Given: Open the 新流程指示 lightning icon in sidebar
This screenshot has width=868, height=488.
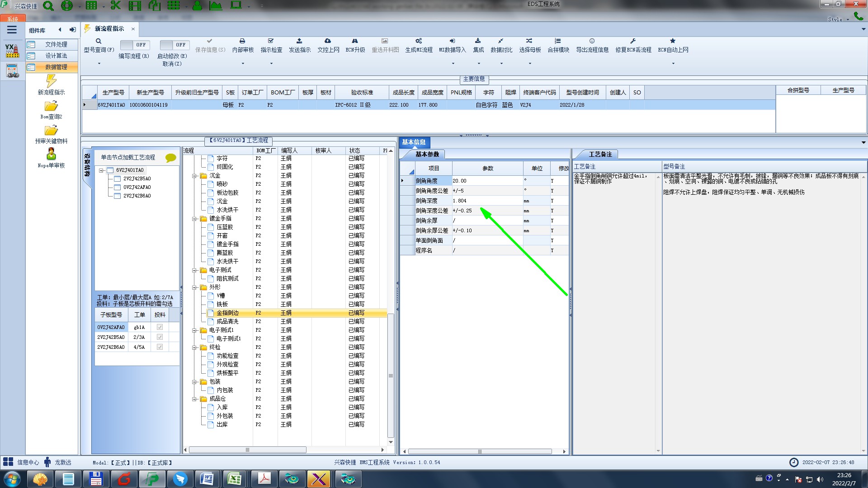Looking at the screenshot, I should pos(51,81).
